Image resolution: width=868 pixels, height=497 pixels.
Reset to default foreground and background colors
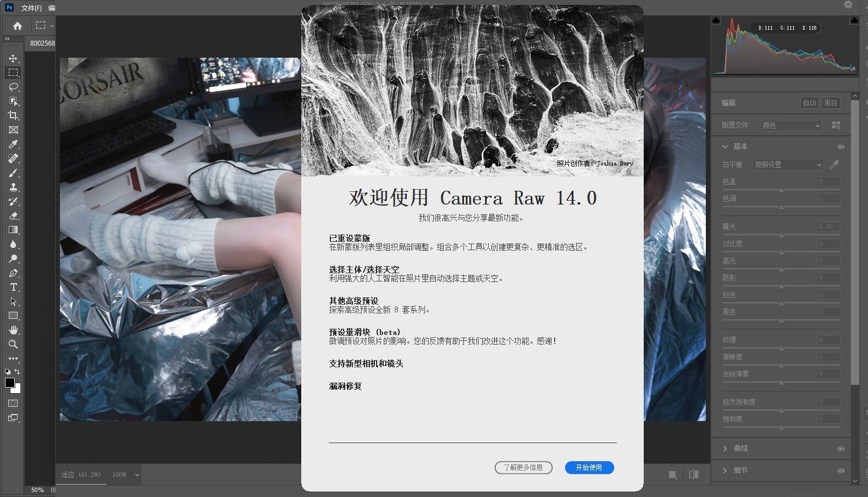[8, 372]
